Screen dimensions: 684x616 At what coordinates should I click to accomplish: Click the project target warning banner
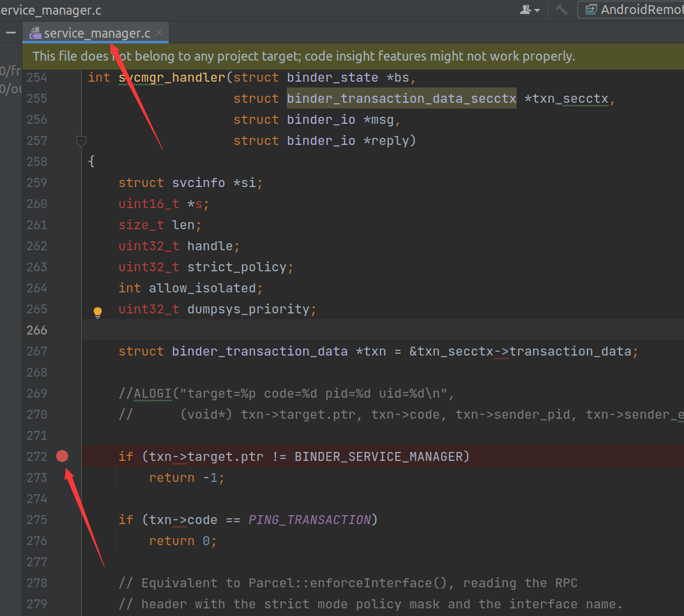(303, 56)
